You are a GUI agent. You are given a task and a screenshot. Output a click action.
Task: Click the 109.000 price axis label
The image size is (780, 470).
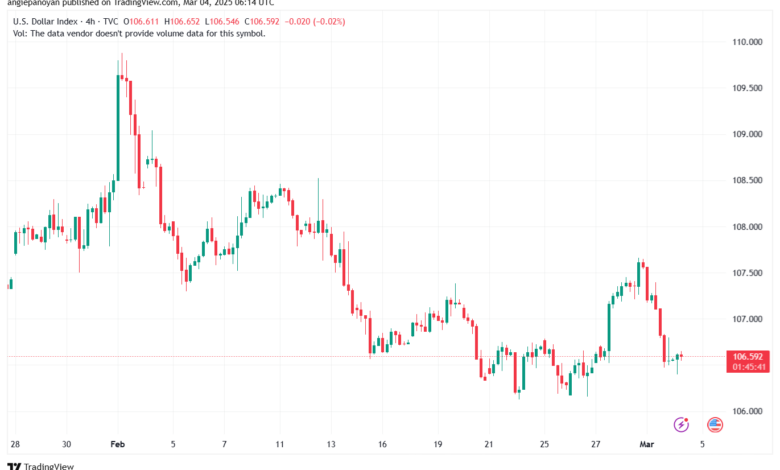click(x=747, y=134)
